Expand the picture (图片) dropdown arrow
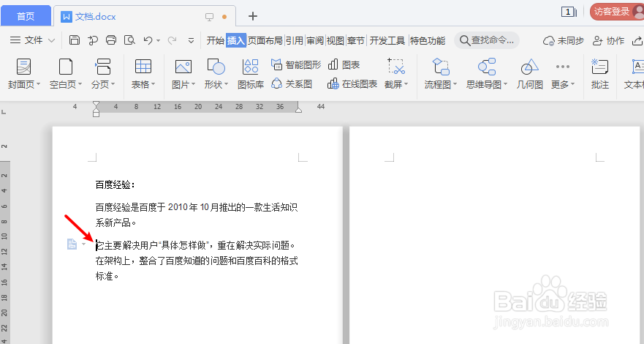Screen dimensions: 644x344 (x=193, y=84)
